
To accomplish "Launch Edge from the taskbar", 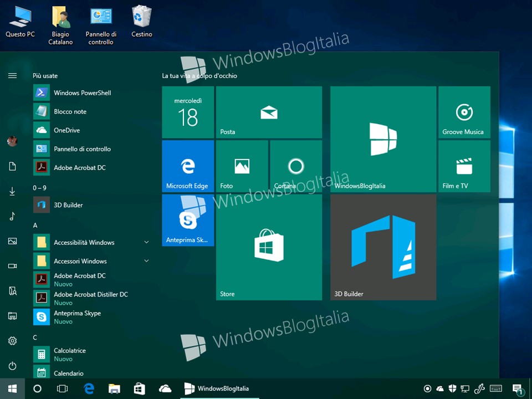I will tap(89, 388).
